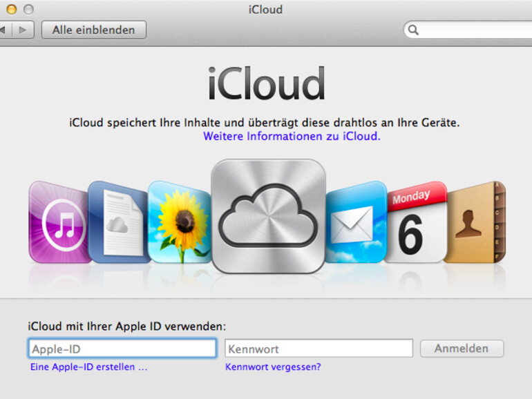Click 'iCloud mit Ihrer Apple ID verwenden:' label
532x399 pixels.
tap(127, 327)
